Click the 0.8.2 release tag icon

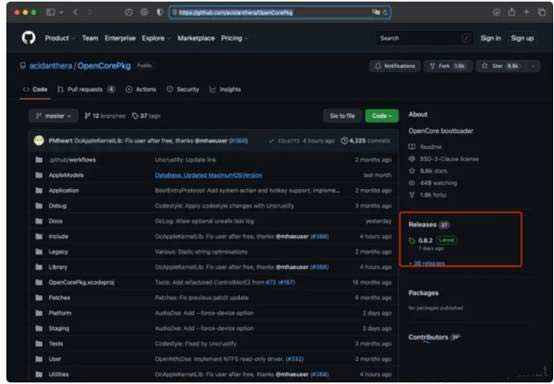click(412, 241)
